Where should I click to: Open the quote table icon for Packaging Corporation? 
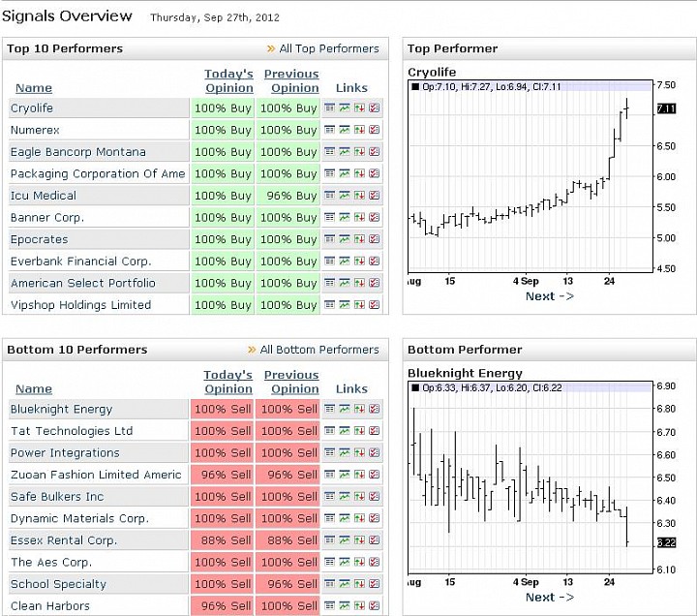point(329,173)
